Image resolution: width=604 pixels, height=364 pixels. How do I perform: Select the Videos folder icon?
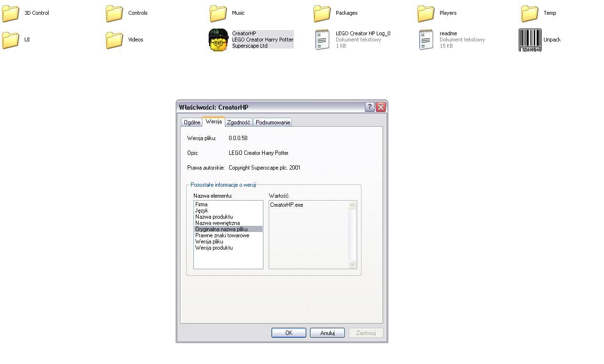point(114,40)
